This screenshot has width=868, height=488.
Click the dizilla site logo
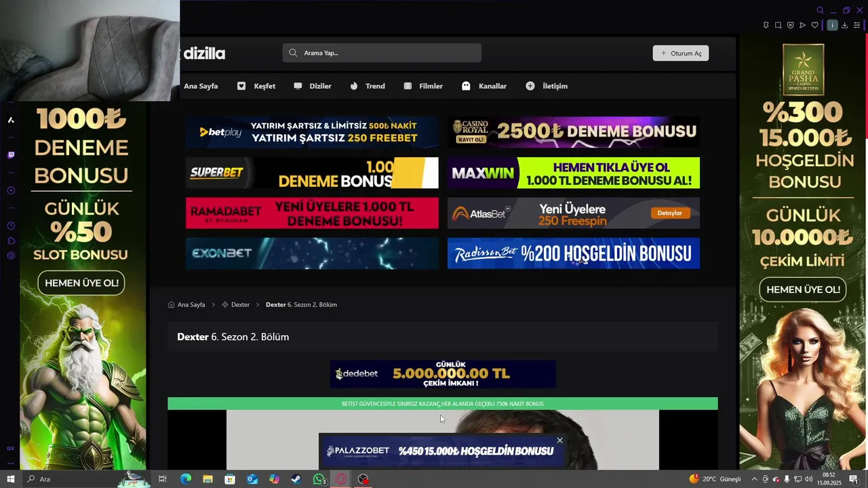coord(203,54)
